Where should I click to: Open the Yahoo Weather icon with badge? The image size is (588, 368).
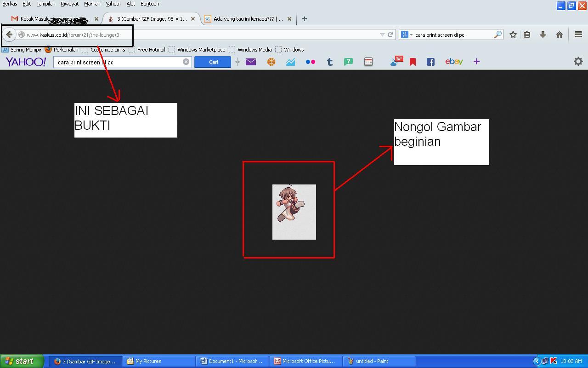(x=396, y=61)
